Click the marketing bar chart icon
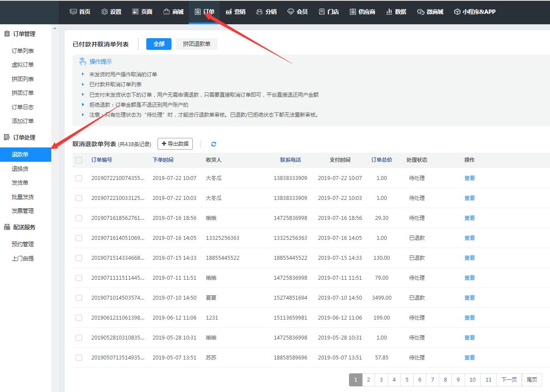550x392 pixels. [x=229, y=12]
